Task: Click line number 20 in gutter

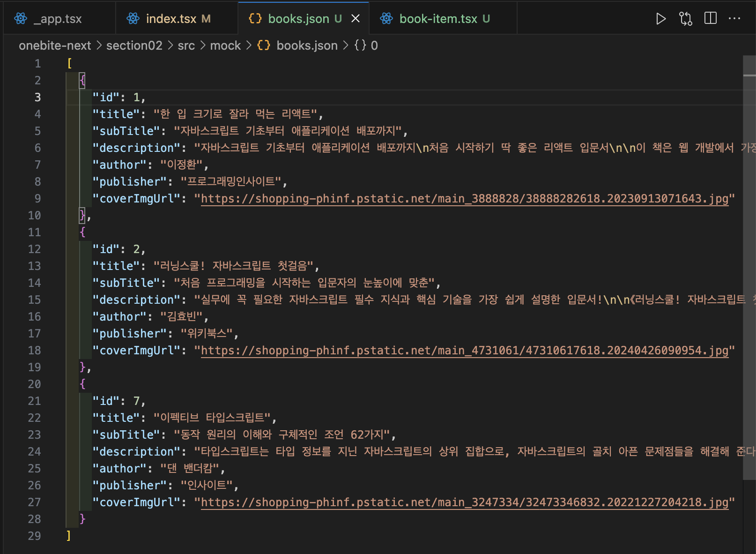Action: point(34,384)
